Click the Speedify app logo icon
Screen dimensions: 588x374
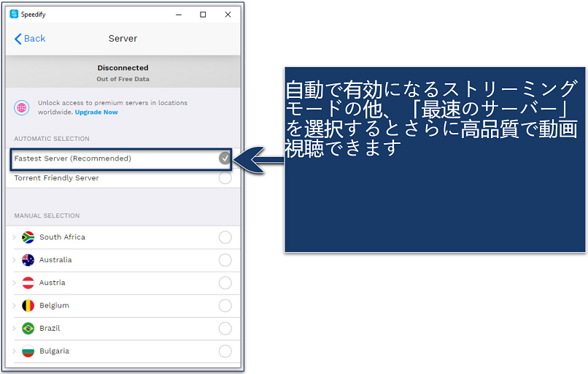14,14
